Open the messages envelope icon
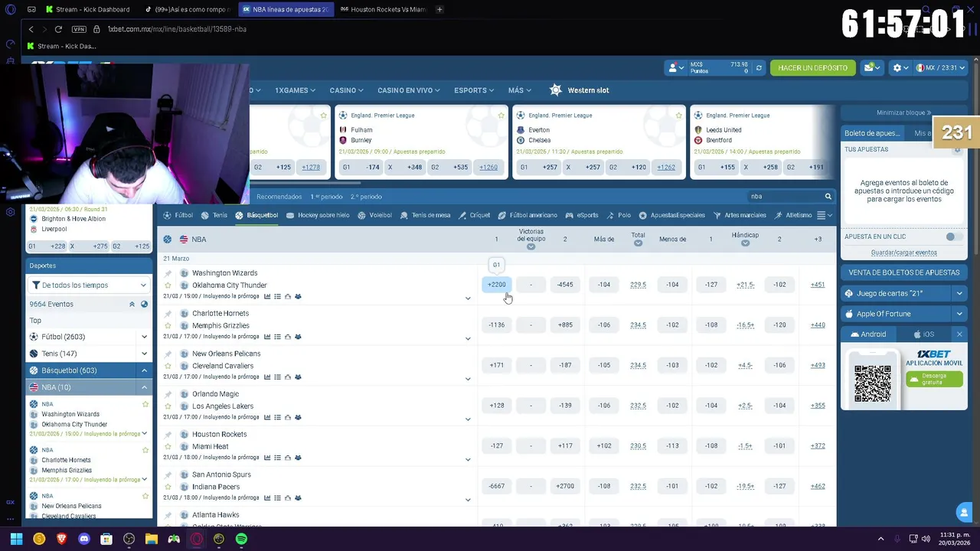Image resolution: width=980 pixels, height=551 pixels. (x=869, y=68)
